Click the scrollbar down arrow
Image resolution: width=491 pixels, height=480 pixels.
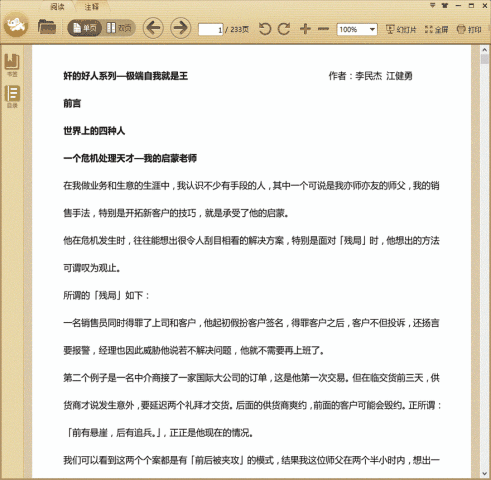click(485, 473)
